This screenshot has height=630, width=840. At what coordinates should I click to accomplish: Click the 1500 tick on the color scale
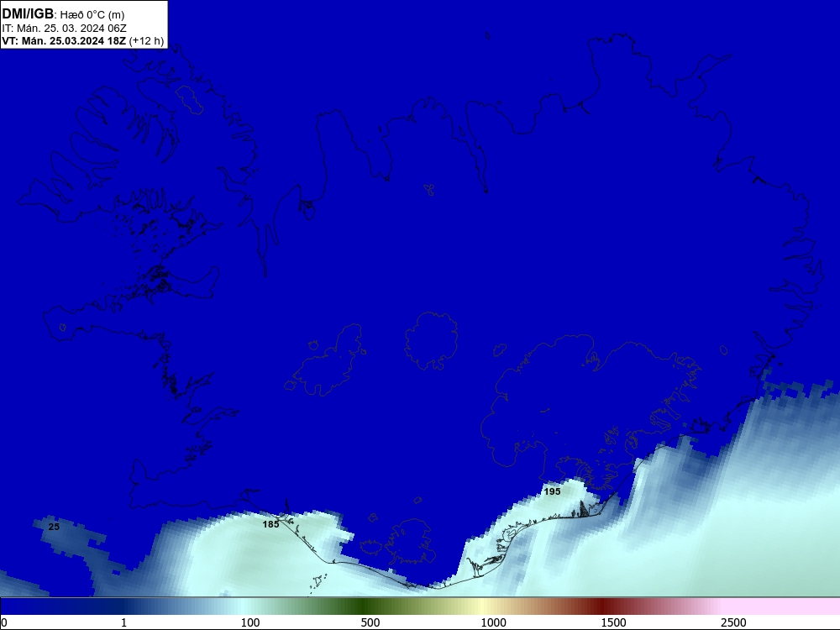[613, 622]
